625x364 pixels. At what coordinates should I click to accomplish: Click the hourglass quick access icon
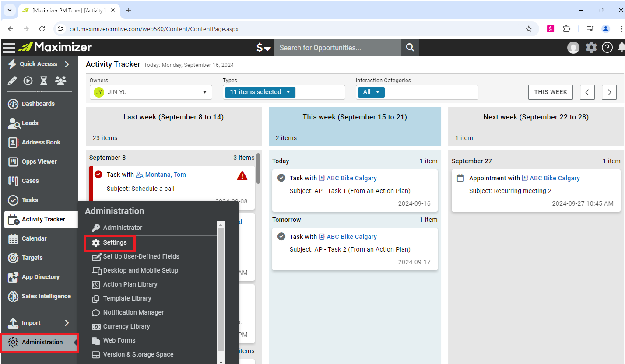click(x=44, y=80)
